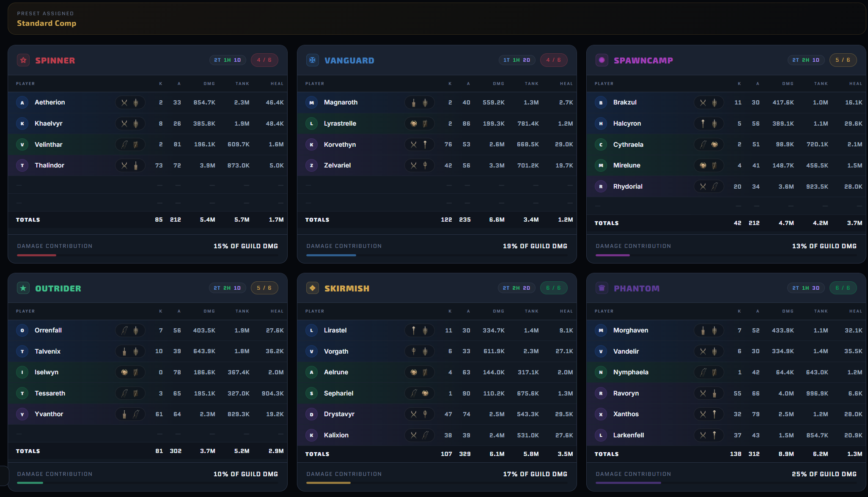Open Khaelvyr's weapon loadout icons
868x497 pixels.
pos(130,124)
